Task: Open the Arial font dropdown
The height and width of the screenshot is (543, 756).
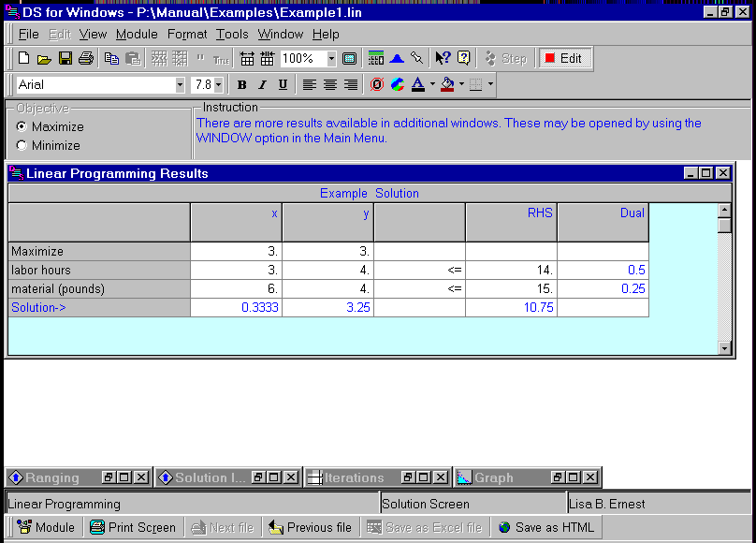Action: coord(180,85)
